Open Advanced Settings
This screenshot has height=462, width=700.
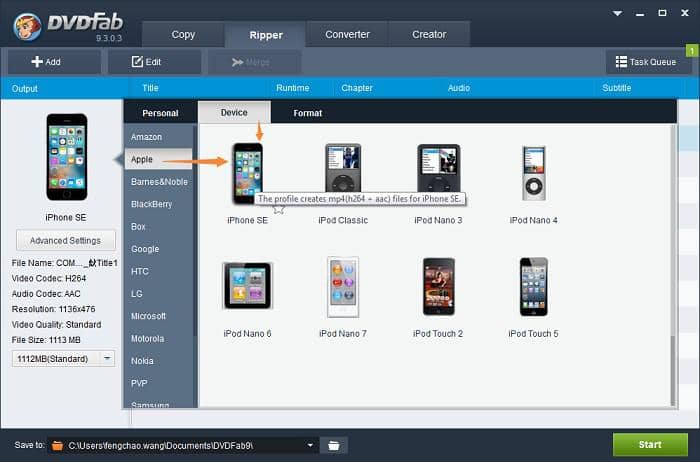[65, 241]
